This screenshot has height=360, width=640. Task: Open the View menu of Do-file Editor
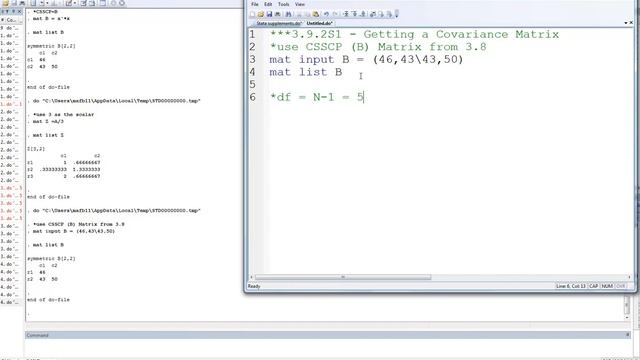tap(300, 4)
